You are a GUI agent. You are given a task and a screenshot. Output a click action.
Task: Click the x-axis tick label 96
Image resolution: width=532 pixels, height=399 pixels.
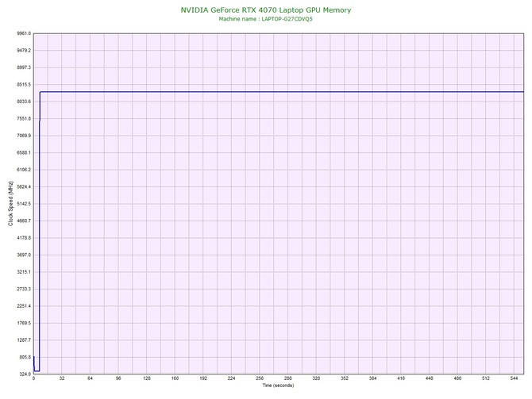(x=118, y=378)
